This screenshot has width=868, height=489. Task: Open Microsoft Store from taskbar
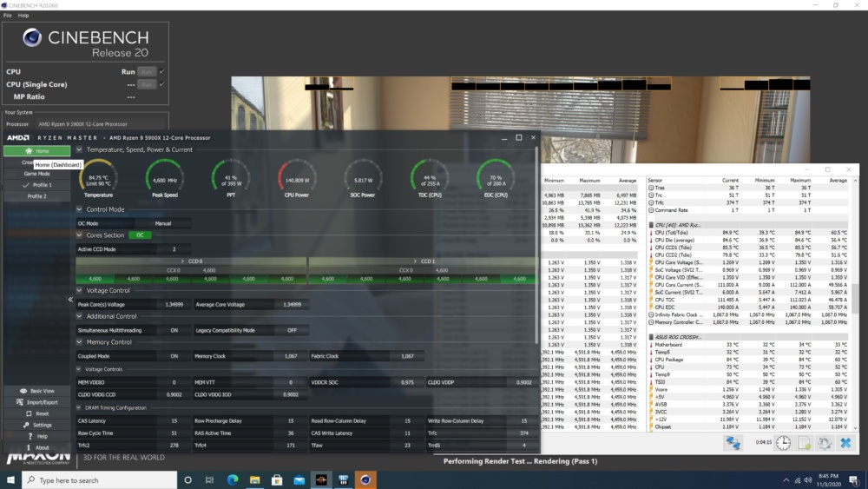277,480
